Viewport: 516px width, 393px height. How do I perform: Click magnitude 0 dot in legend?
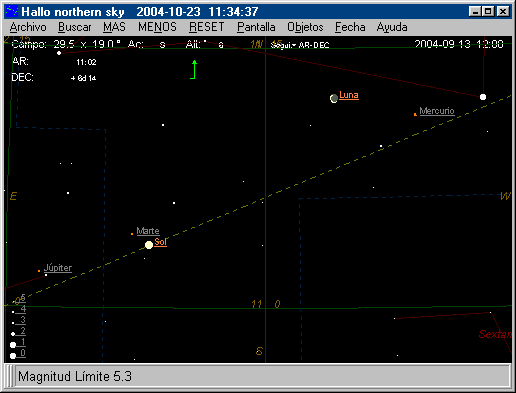(13, 356)
